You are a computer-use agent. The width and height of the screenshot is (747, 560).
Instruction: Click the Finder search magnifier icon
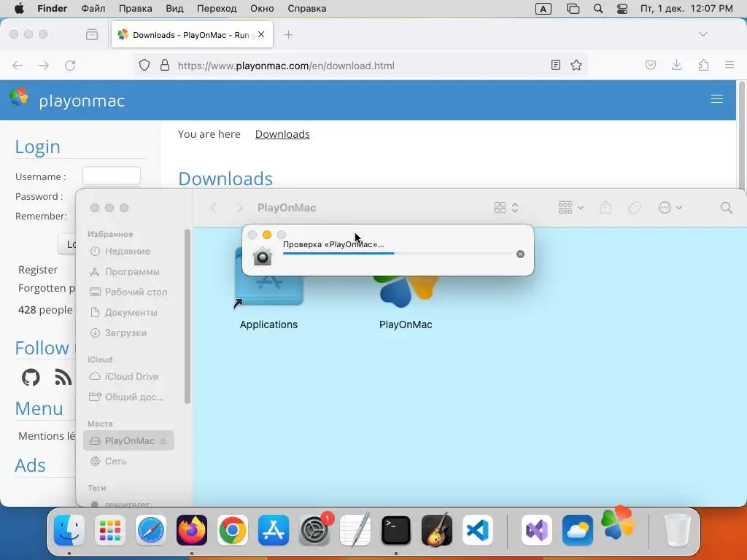[726, 208]
